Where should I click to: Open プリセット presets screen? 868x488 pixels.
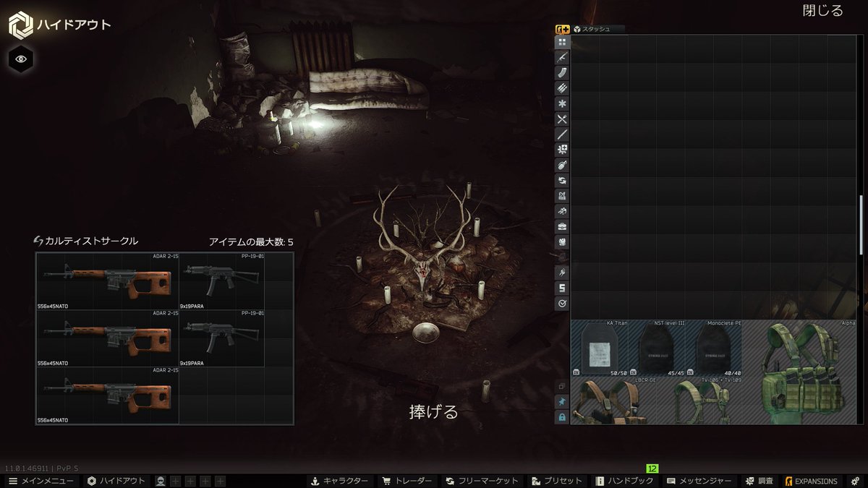pos(557,481)
